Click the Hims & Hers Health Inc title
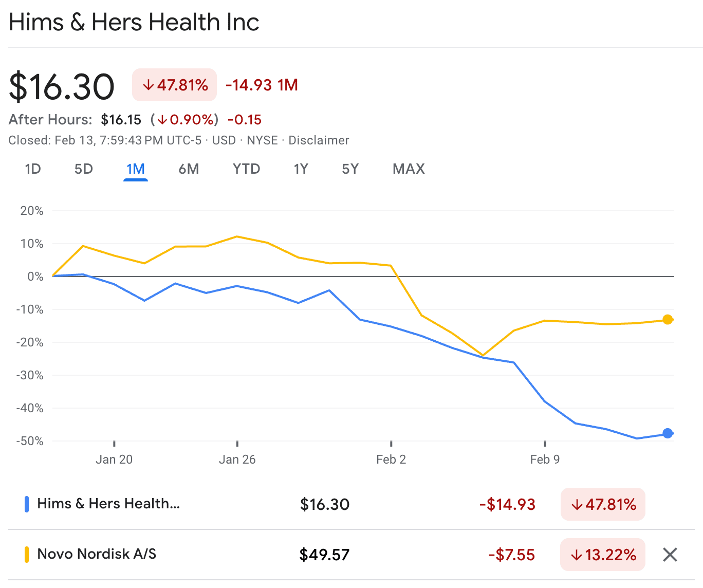 coord(134,23)
